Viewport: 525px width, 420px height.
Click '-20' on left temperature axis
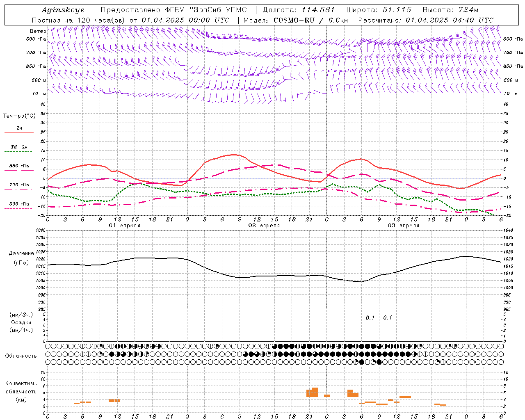coord(42,215)
